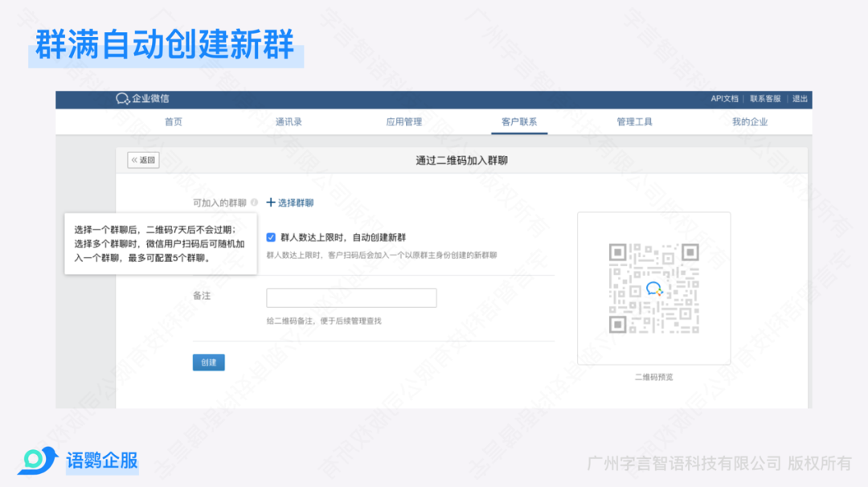Click the 企业微信 logo in header
Viewport: 868px width, 487px height.
click(x=142, y=99)
